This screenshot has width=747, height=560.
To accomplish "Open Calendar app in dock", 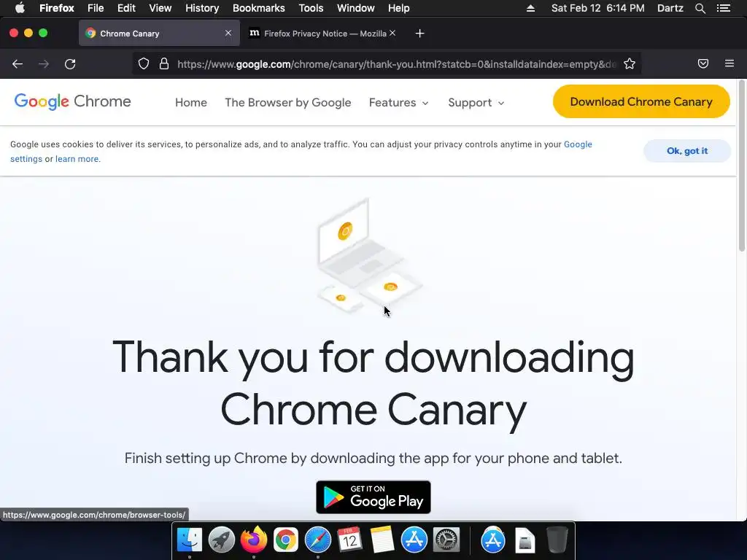I will 349,540.
